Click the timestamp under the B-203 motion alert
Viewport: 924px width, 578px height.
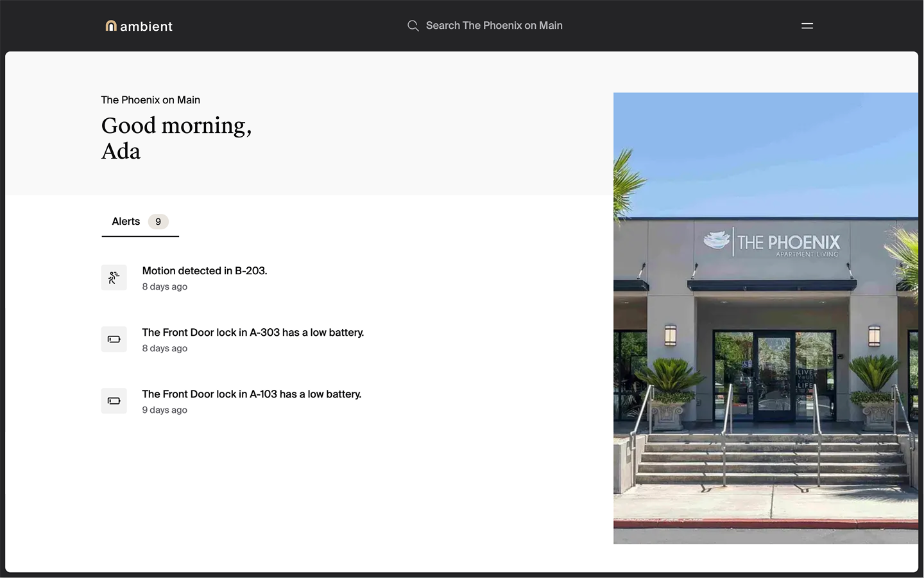pos(164,287)
